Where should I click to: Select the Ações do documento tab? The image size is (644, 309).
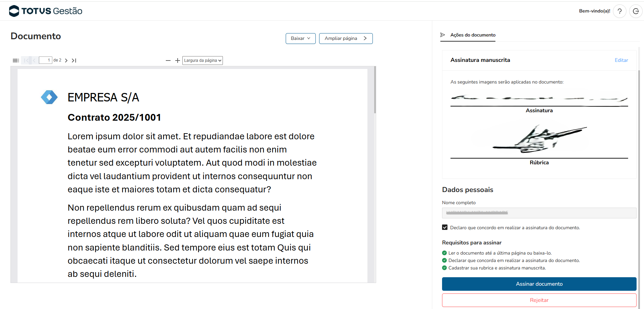click(472, 35)
